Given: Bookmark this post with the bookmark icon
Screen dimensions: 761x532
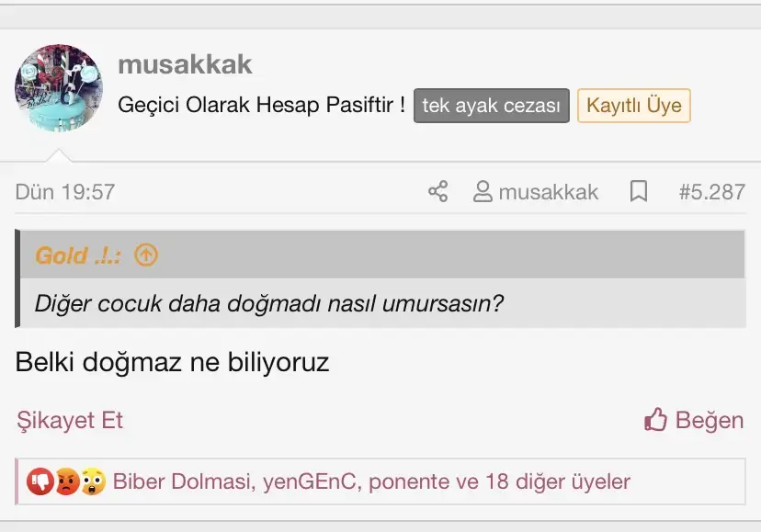Looking at the screenshot, I should point(639,192).
